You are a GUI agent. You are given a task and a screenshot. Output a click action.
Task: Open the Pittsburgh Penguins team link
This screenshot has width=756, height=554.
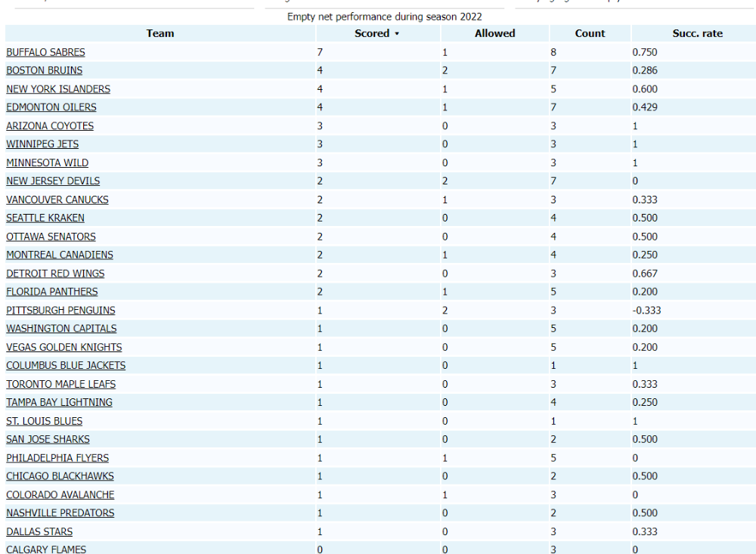click(x=60, y=311)
